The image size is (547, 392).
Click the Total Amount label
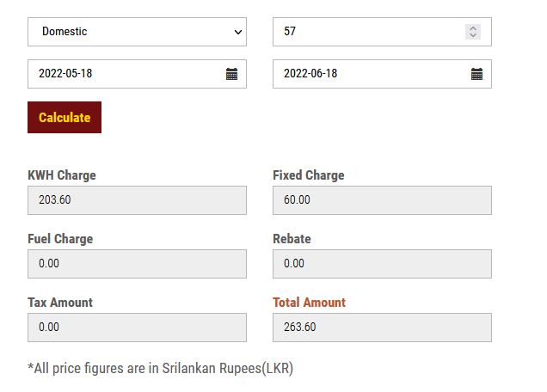(309, 303)
